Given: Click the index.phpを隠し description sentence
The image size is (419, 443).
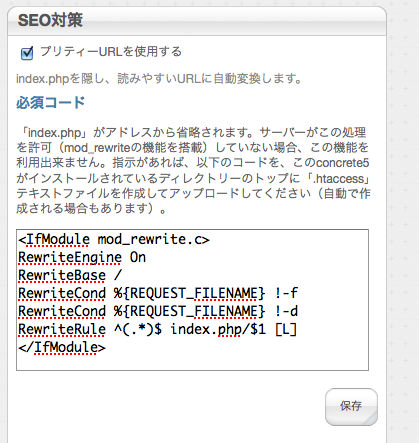Looking at the screenshot, I should point(159,79).
